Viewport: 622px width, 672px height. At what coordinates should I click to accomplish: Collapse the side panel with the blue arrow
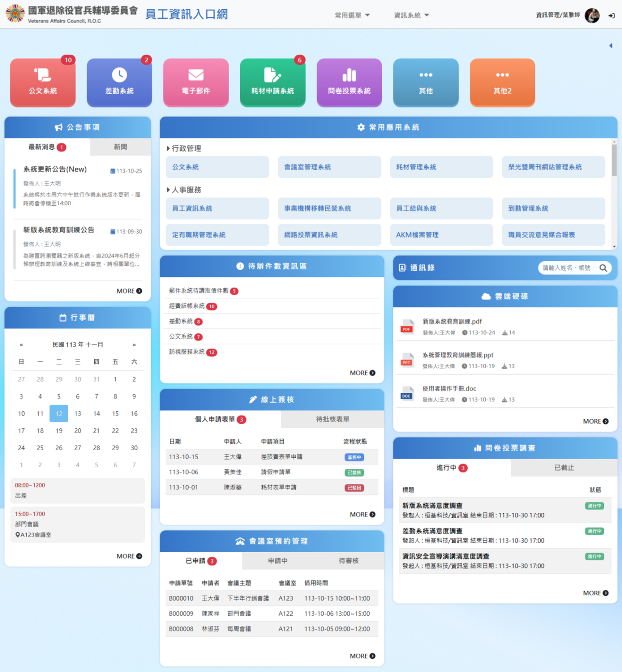(x=610, y=46)
